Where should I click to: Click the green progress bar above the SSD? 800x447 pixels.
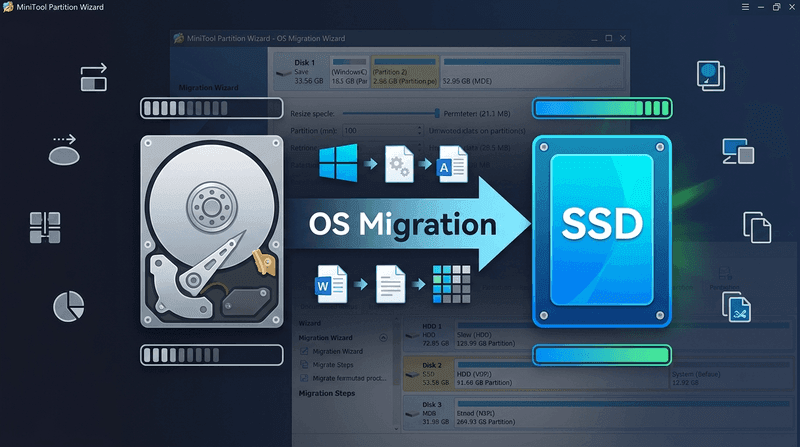pos(602,108)
